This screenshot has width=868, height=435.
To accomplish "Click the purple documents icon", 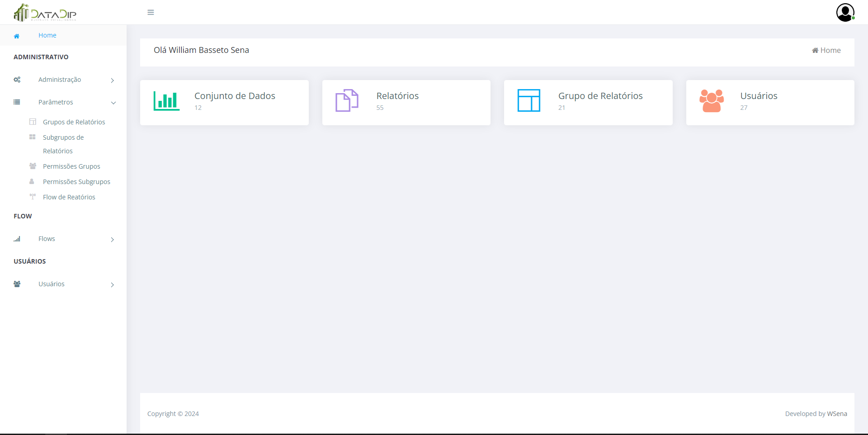I will (x=347, y=100).
